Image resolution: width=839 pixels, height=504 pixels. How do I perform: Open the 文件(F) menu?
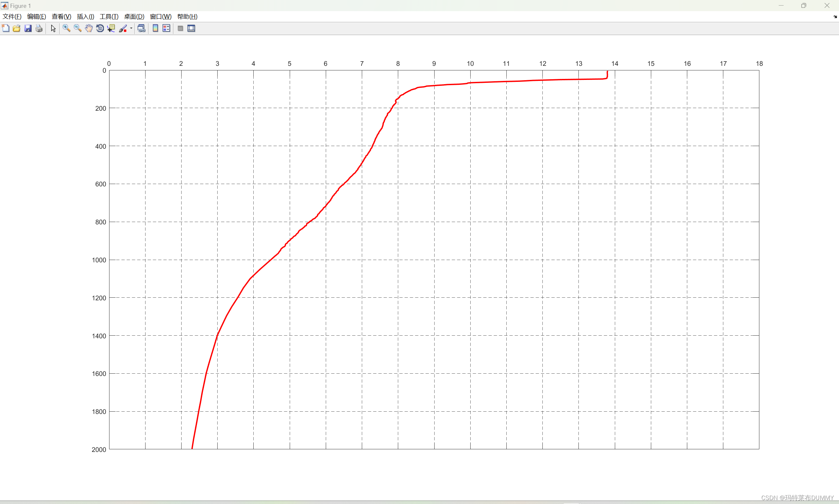pyautogui.click(x=12, y=17)
